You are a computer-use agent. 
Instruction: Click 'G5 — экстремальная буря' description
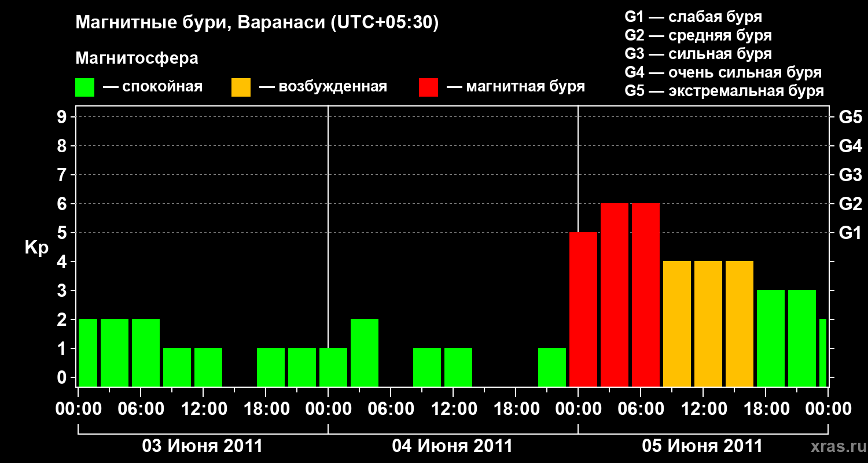point(724,91)
